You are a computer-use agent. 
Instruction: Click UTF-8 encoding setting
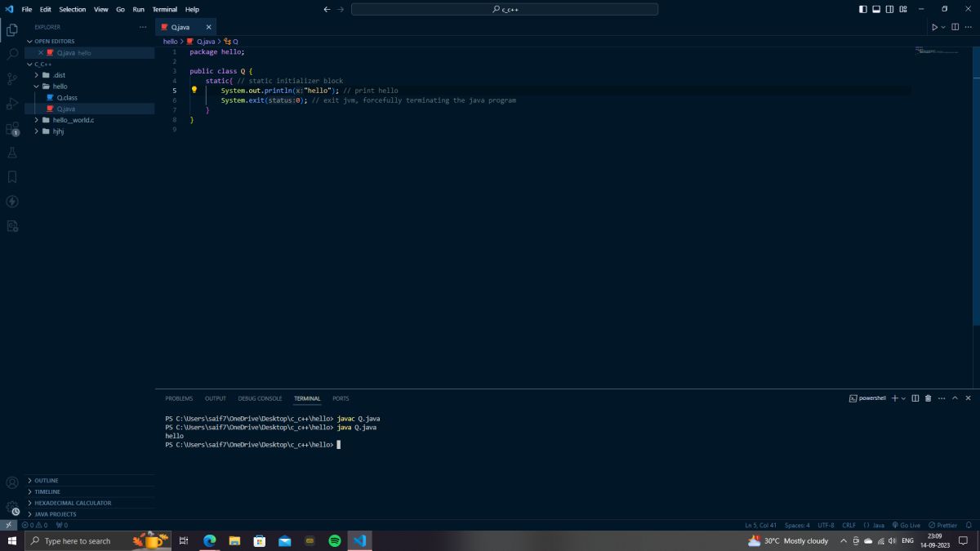coord(826,525)
